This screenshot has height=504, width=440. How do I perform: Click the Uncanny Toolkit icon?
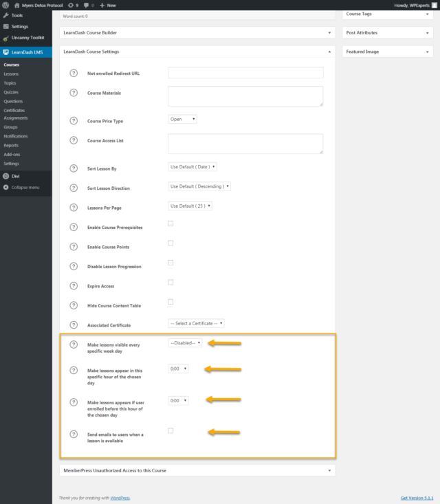click(5, 39)
